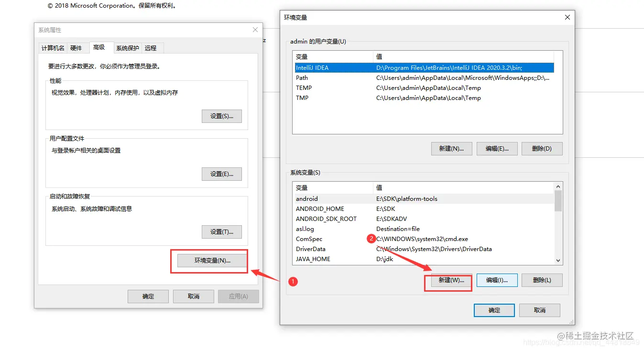644x351 pixels.
Task: Click 变量 column header in user variables
Action: (x=333, y=57)
